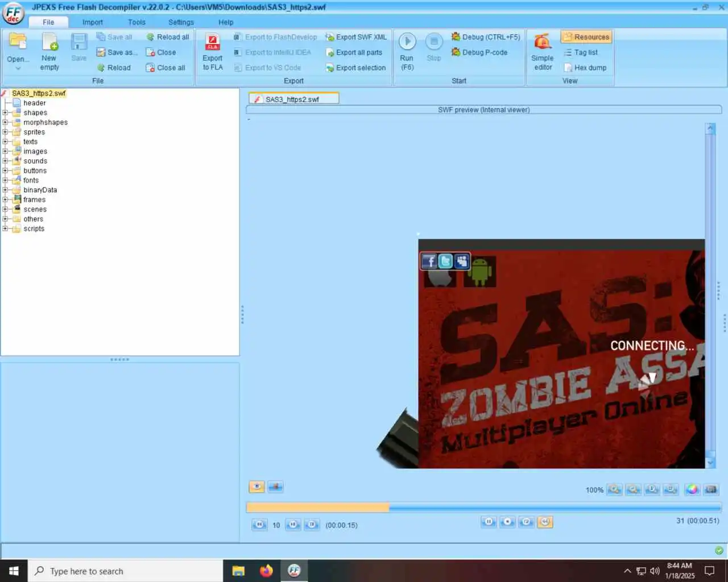Click the zoom out icon in preview
The width and height of the screenshot is (728, 582).
coord(633,489)
